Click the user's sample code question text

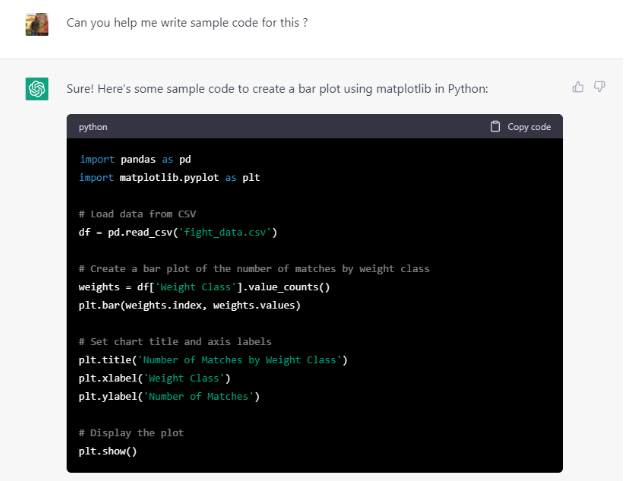click(x=187, y=22)
